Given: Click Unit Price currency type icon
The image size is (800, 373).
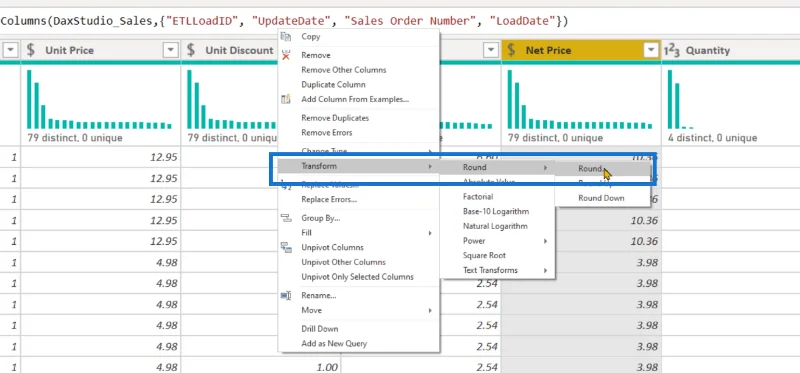Looking at the screenshot, I should pos(31,50).
